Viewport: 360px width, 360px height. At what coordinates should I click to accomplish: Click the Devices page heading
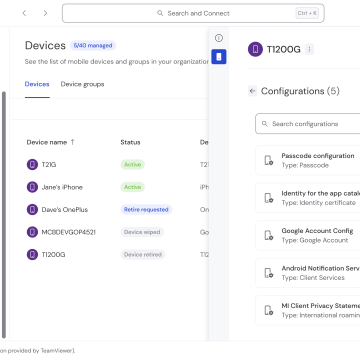coord(45,45)
